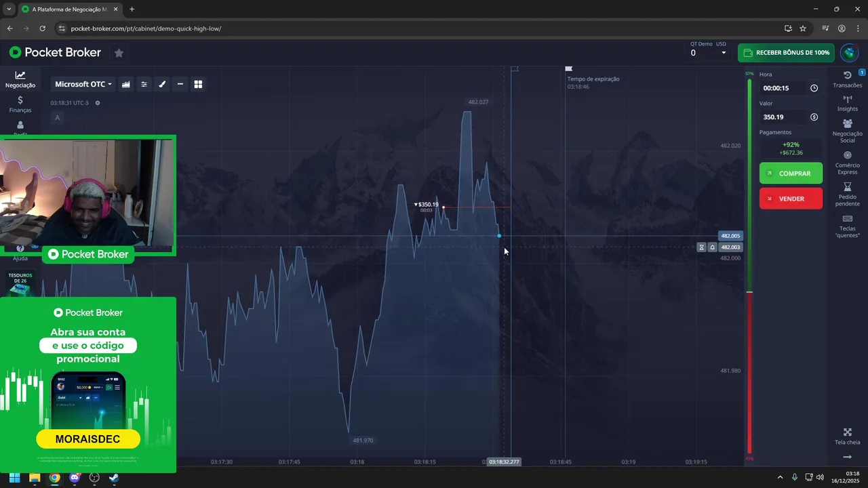868x488 pixels.
Task: Click the Tempo de expiração flag marker
Action: [x=568, y=68]
